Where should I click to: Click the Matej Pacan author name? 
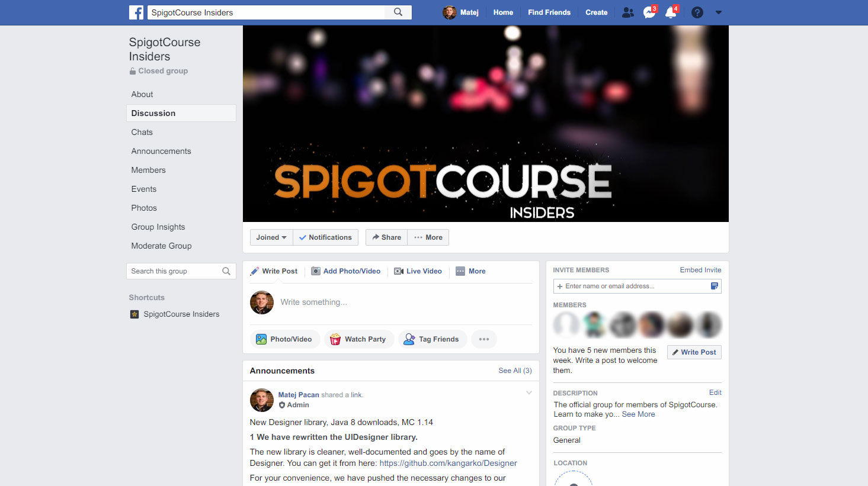tap(299, 395)
